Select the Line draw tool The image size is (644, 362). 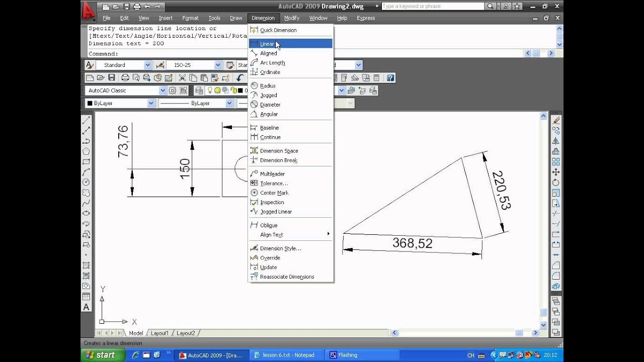coord(86,120)
